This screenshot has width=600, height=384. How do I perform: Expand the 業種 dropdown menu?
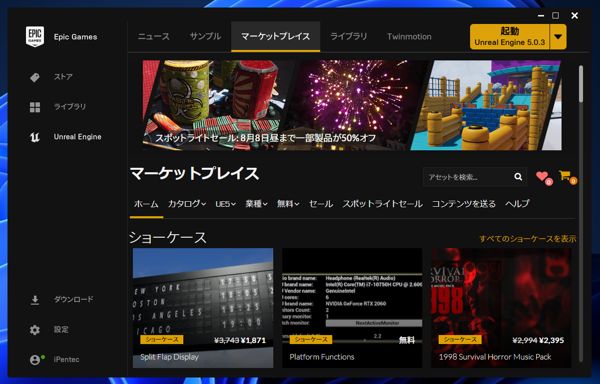pyautogui.click(x=256, y=204)
